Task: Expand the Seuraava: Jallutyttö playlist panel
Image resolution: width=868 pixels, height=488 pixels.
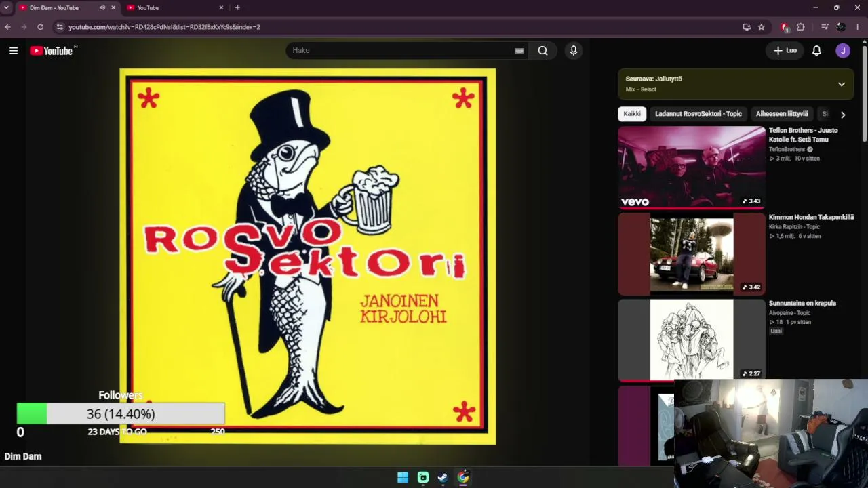Action: click(x=842, y=84)
